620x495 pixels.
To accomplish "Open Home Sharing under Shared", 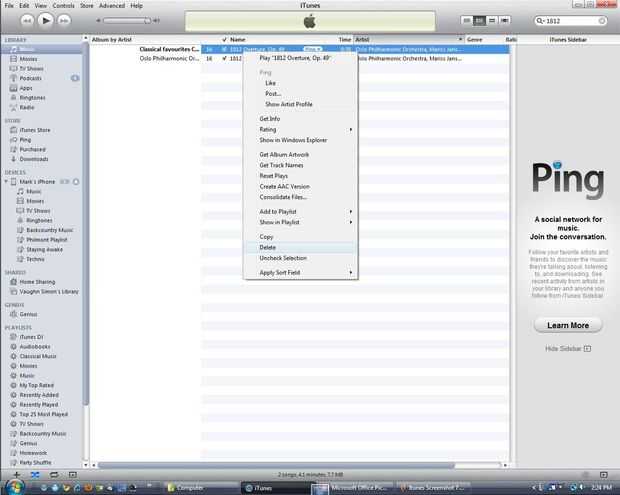I will click(37, 282).
